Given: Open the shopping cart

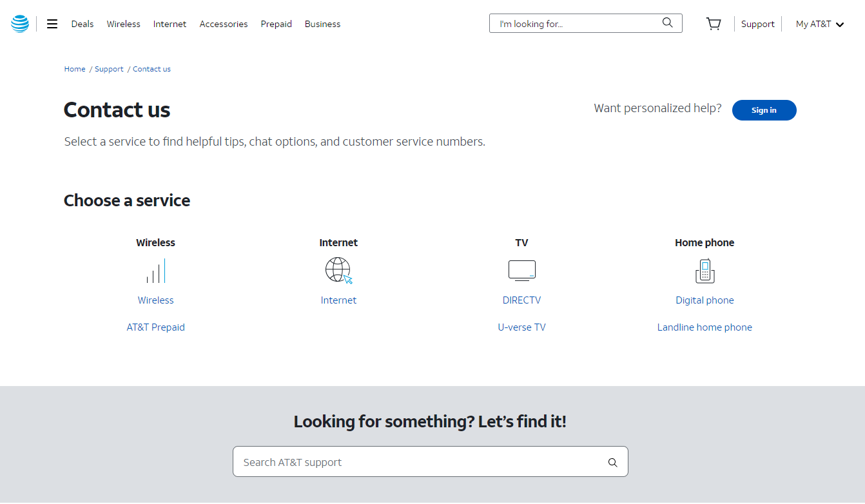Looking at the screenshot, I should (x=714, y=23).
